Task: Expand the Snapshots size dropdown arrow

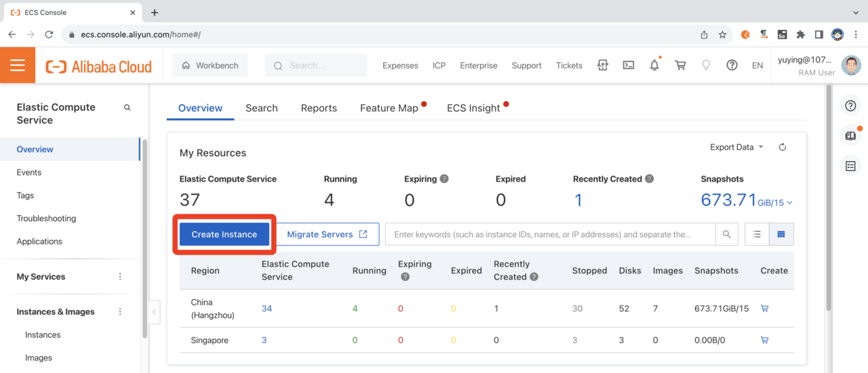Action: click(790, 203)
